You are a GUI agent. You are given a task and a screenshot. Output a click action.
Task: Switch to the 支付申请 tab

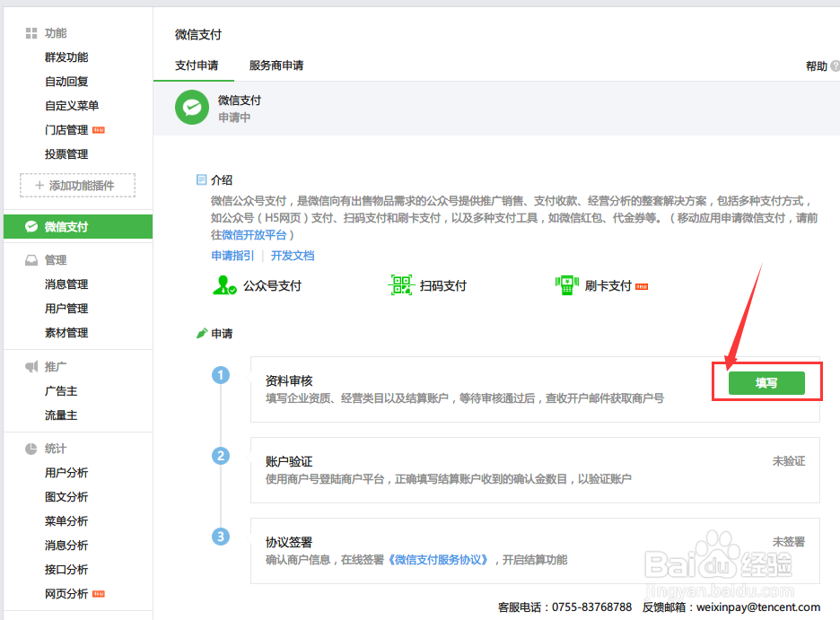[197, 65]
